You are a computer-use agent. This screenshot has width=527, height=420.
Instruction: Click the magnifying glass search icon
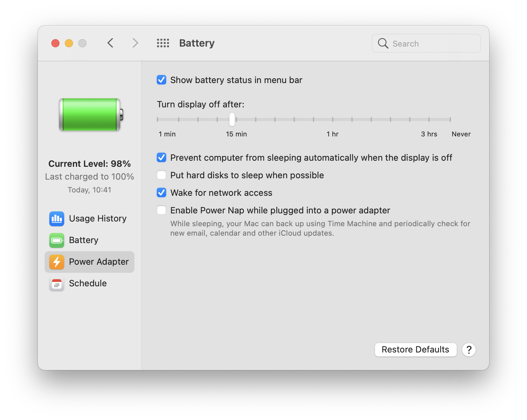[382, 43]
